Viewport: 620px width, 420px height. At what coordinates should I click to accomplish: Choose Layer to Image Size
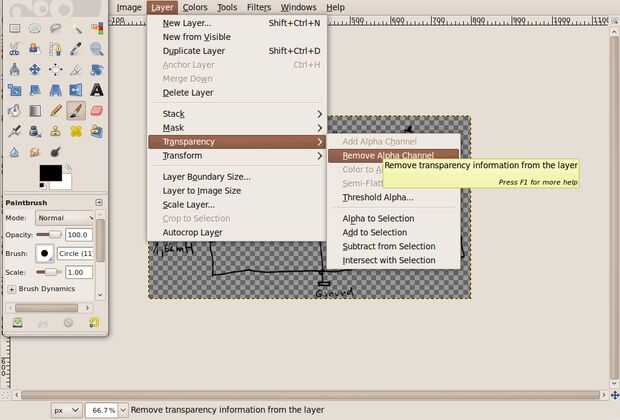point(237,191)
